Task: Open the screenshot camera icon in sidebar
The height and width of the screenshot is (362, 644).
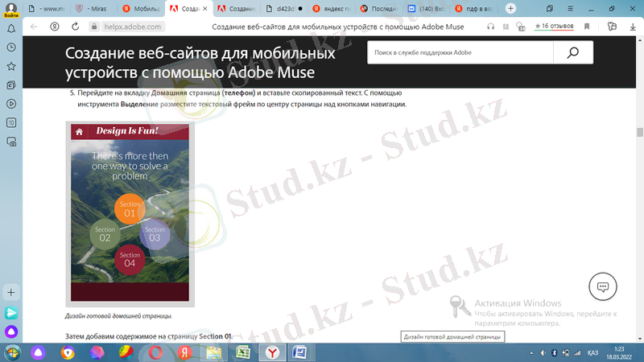Action: (x=11, y=142)
